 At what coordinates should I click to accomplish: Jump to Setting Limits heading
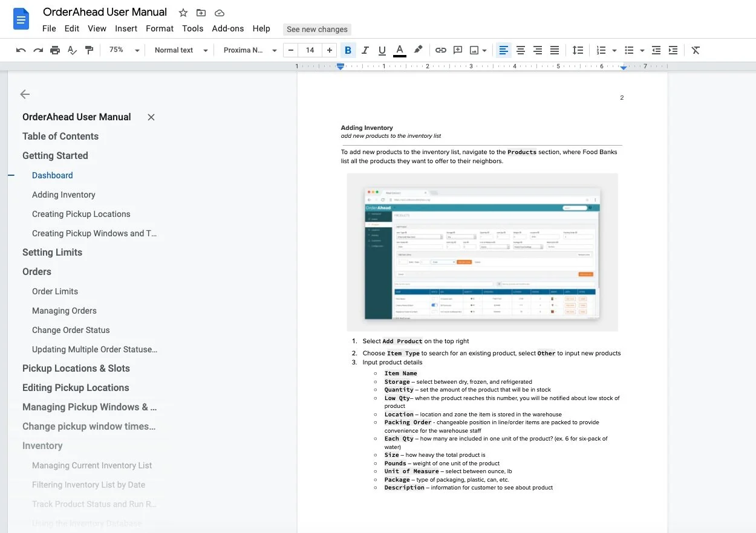(52, 253)
